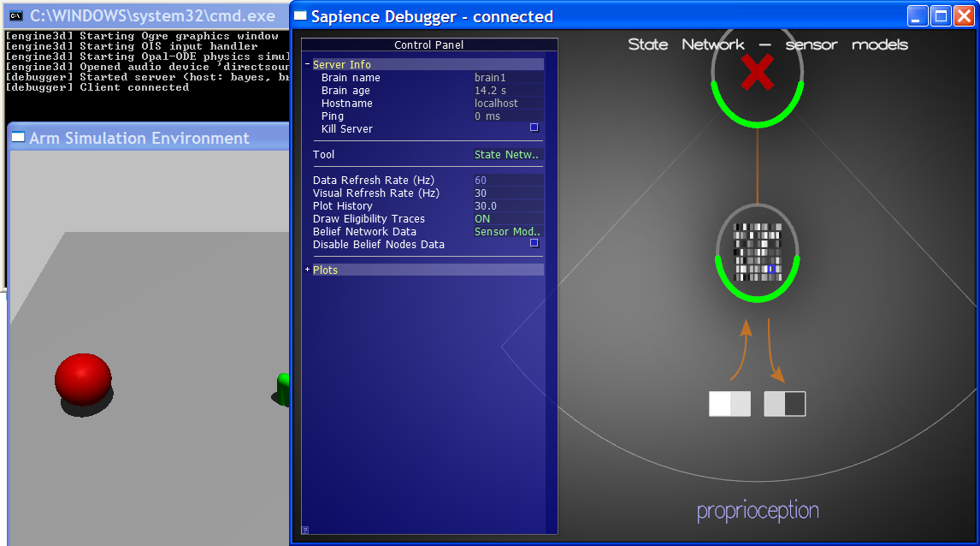The width and height of the screenshot is (980, 546).
Task: Click the cmd.exe title bar icon
Action: (15, 15)
